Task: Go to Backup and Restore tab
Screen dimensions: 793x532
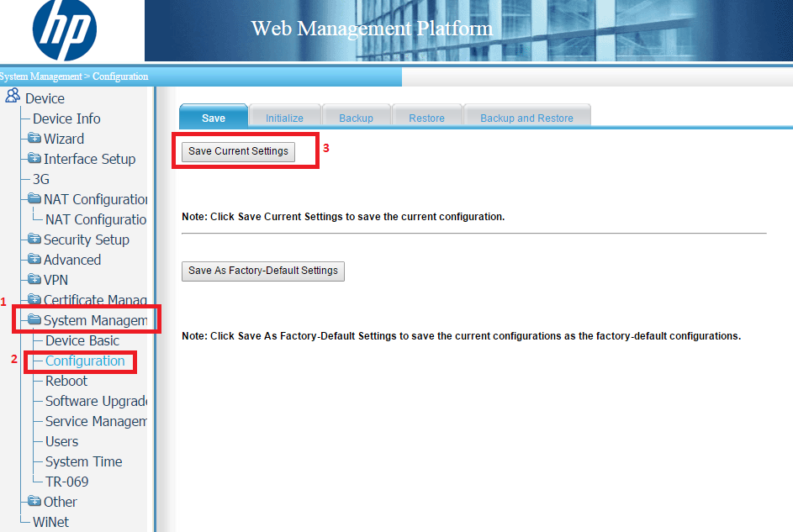Action: pos(526,119)
